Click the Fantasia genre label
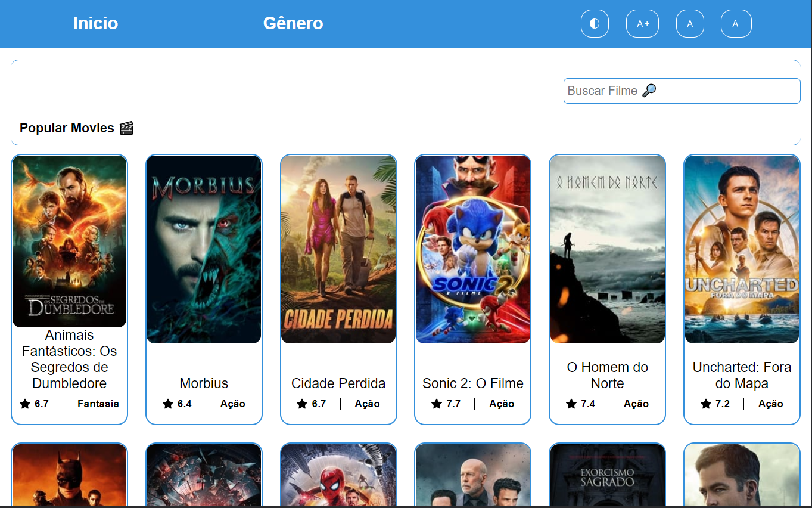Viewport: 812px width, 508px height. tap(98, 404)
